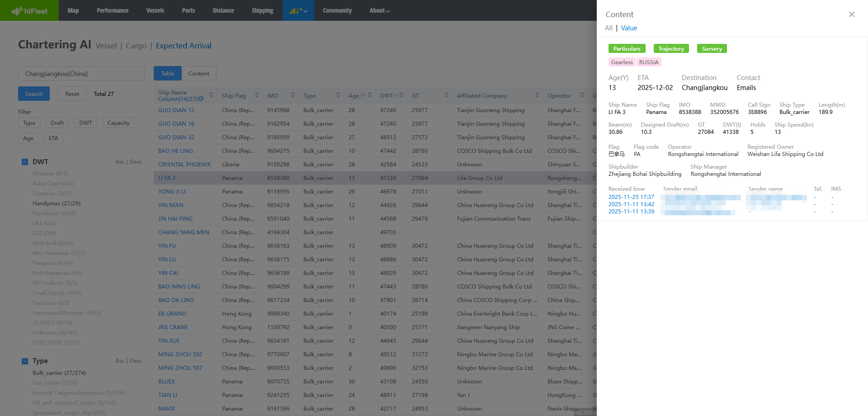Screen dimensions: 868x416
Task: Open the column settings gear icon
Action: coord(201,99)
